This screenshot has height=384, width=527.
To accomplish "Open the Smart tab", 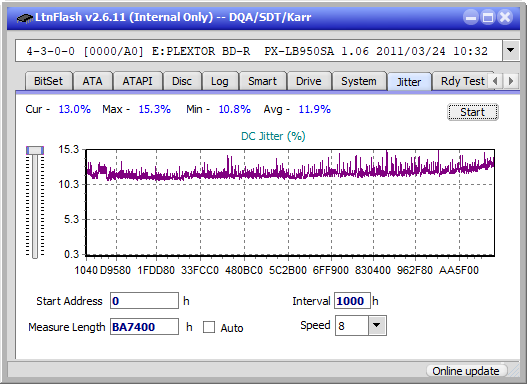I will click(x=262, y=81).
